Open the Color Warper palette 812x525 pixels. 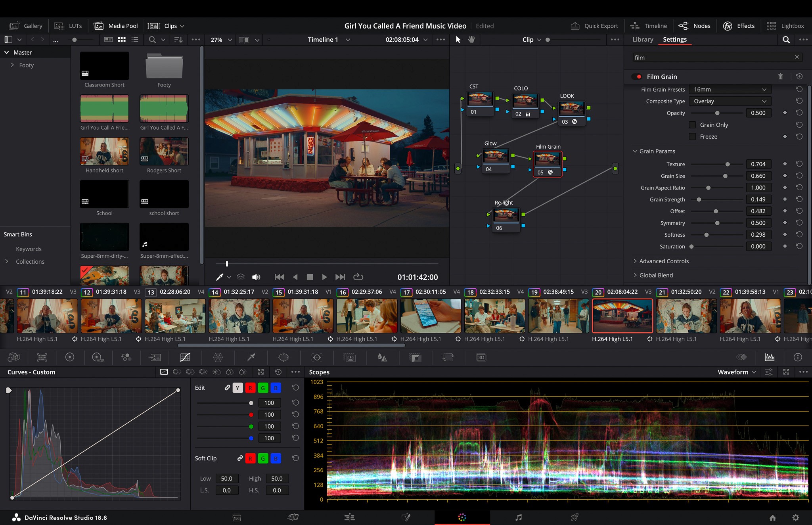218,357
